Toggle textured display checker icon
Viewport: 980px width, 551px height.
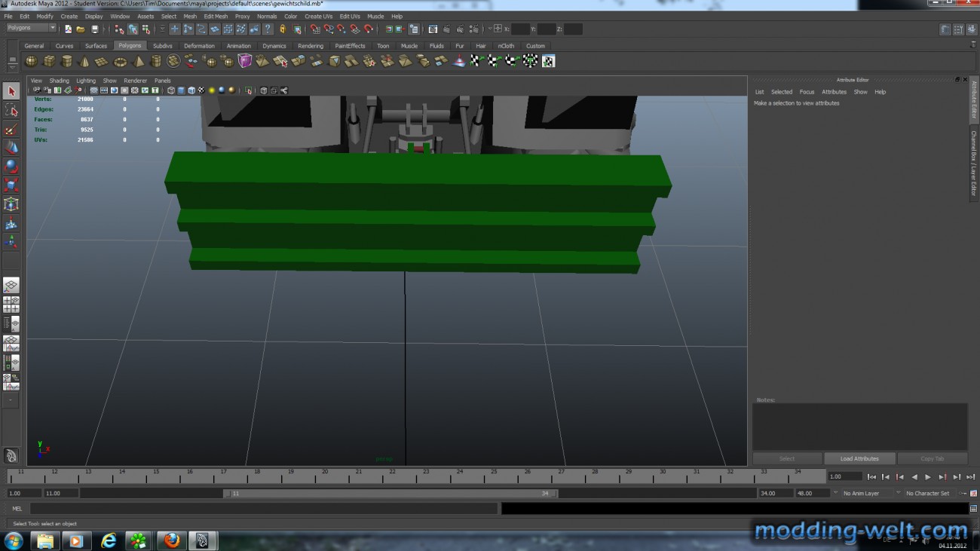201,90
